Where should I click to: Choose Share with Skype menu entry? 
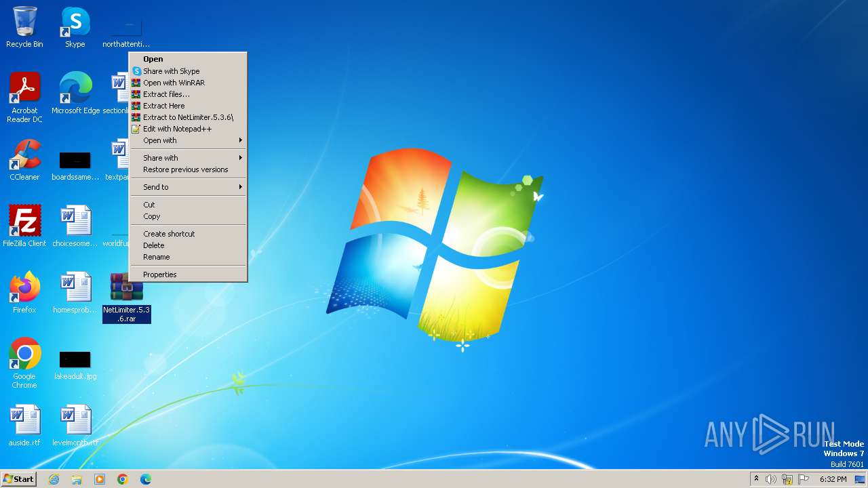tap(189, 71)
